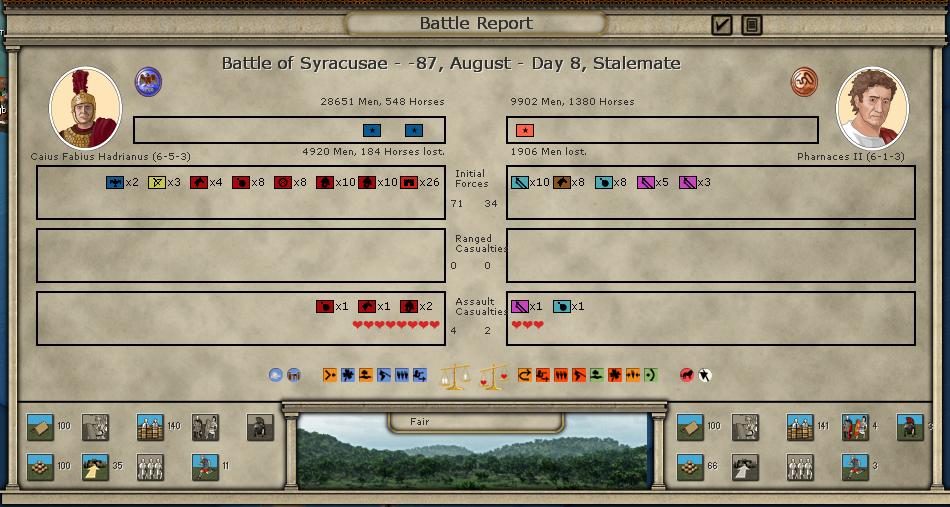Click the Fair weather label
950x507 pixels.
click(x=420, y=421)
